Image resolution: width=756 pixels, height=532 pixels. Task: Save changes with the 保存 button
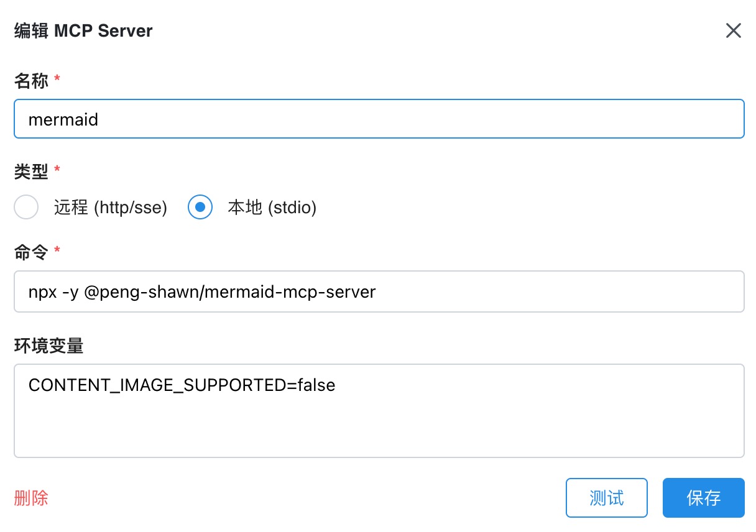click(703, 498)
